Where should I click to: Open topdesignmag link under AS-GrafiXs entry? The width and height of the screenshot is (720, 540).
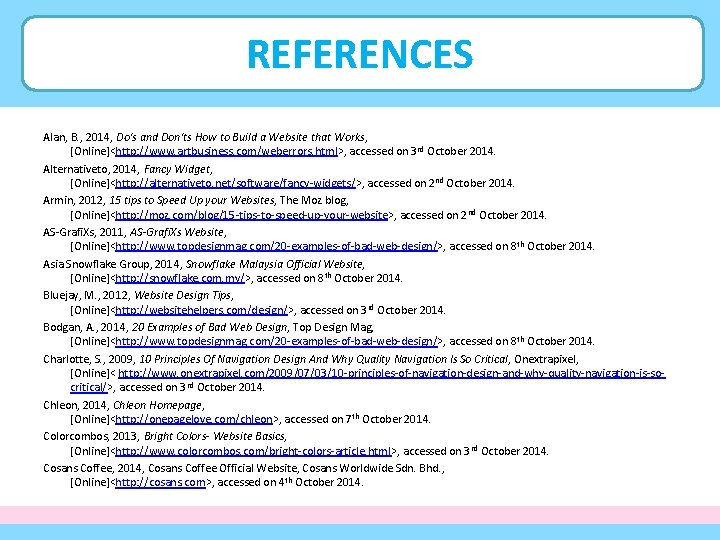[x=276, y=246]
